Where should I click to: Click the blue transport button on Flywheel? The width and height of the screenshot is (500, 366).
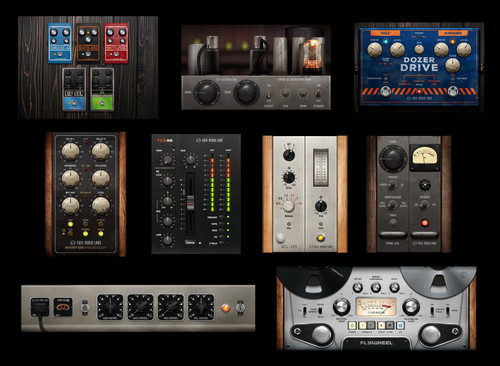399,325
